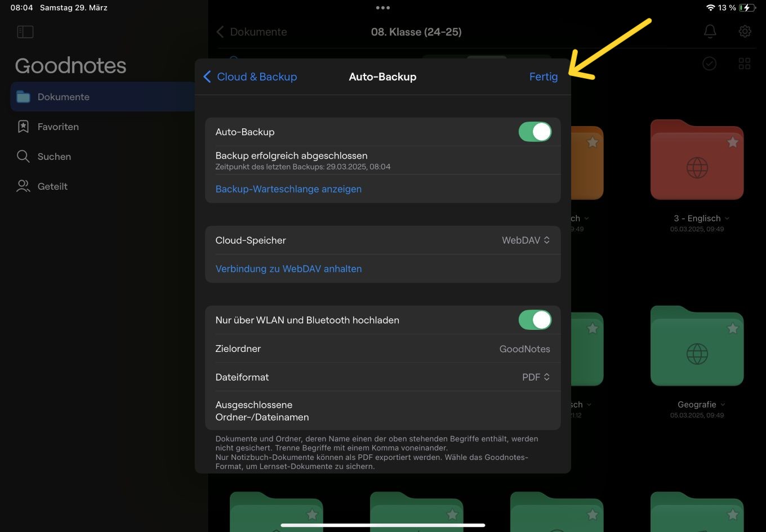The width and height of the screenshot is (766, 532).
Task: Click the select checkmark circle icon
Action: [x=710, y=64]
